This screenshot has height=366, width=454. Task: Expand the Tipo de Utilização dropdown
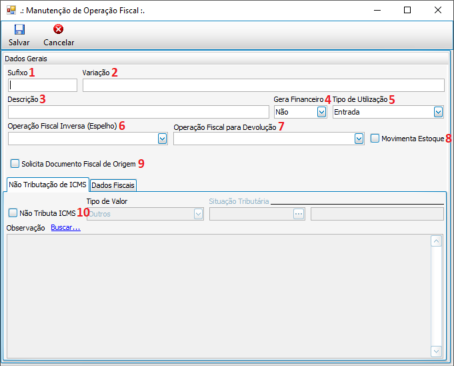pos(438,112)
